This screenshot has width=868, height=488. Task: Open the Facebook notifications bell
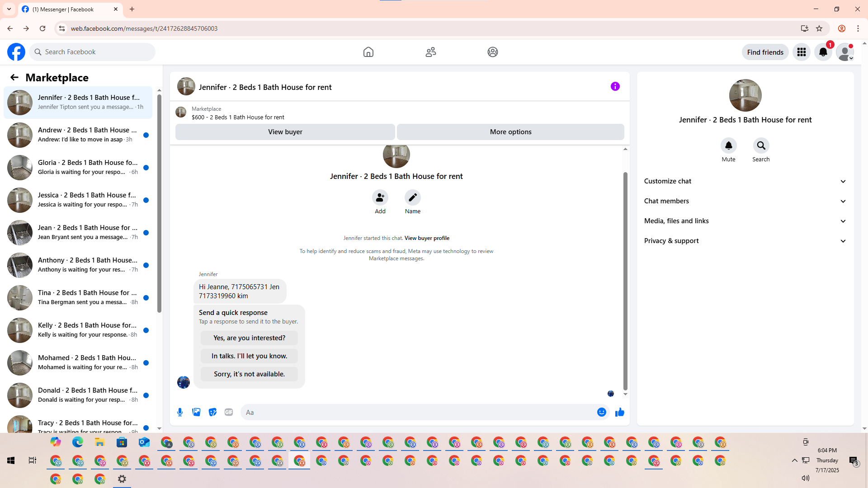(x=823, y=52)
